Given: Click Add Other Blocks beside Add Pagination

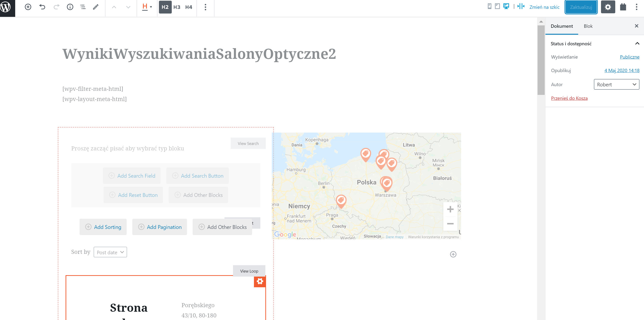Looking at the screenshot, I should [x=222, y=227].
